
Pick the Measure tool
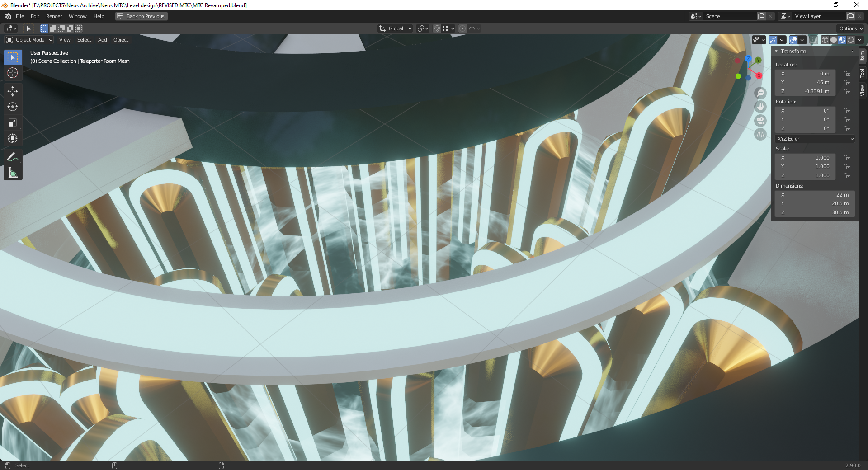click(13, 173)
